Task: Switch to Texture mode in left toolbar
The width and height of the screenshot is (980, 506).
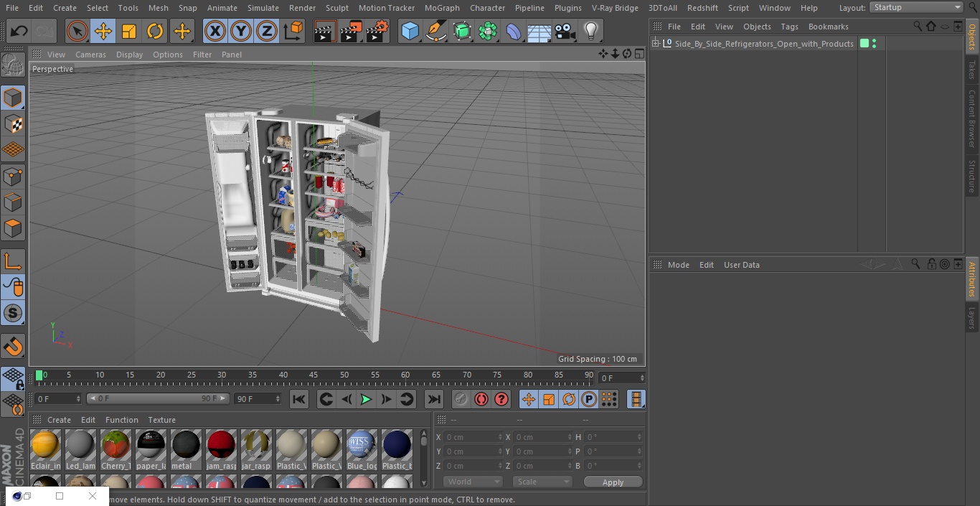Action: coord(13,123)
